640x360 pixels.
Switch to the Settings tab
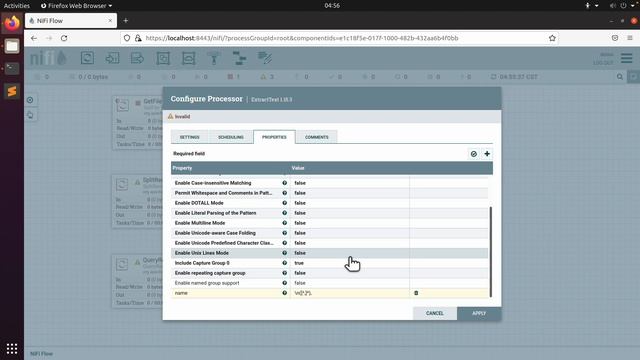click(x=189, y=137)
